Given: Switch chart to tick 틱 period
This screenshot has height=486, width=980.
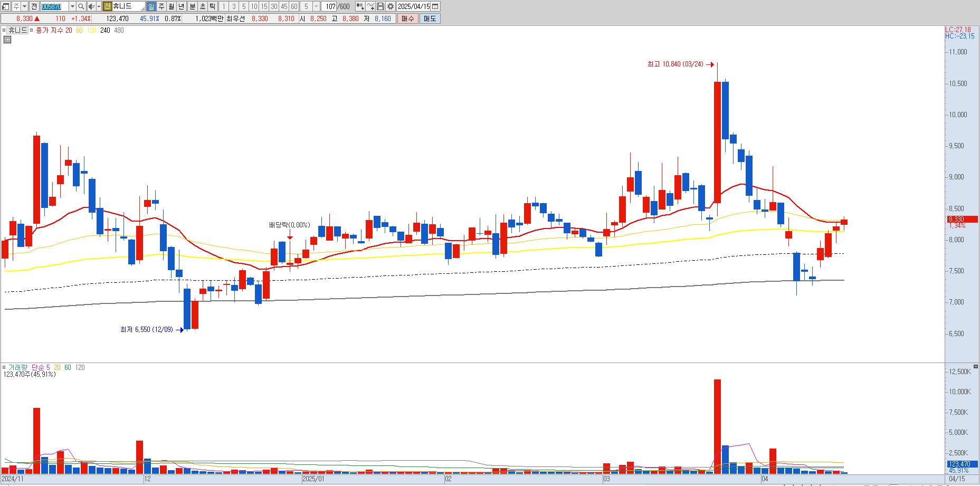Looking at the screenshot, I should (x=212, y=6).
